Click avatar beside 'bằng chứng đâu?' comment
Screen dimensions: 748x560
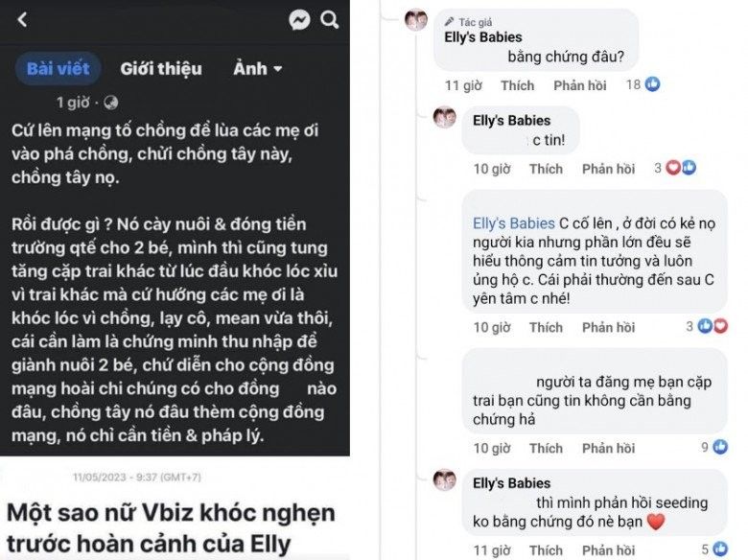point(416,20)
